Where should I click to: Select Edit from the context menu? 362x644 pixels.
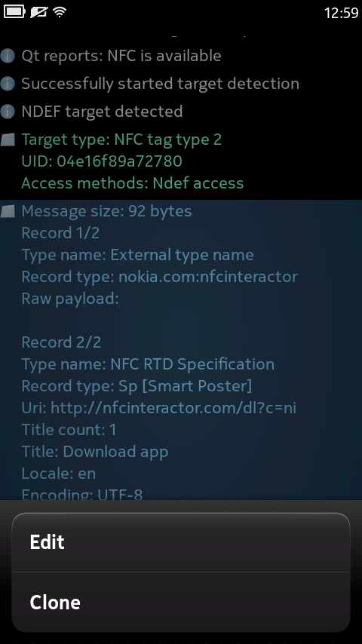click(181, 542)
